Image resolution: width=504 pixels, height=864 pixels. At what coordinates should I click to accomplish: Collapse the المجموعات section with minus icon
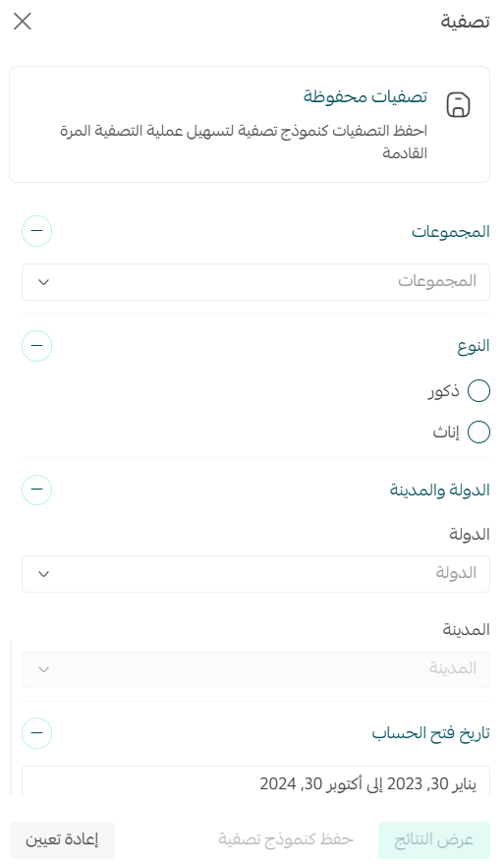[37, 230]
